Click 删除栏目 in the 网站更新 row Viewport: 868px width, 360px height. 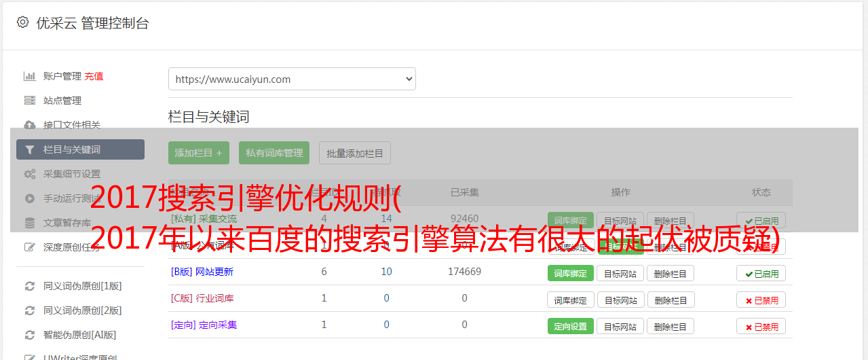[x=671, y=273]
